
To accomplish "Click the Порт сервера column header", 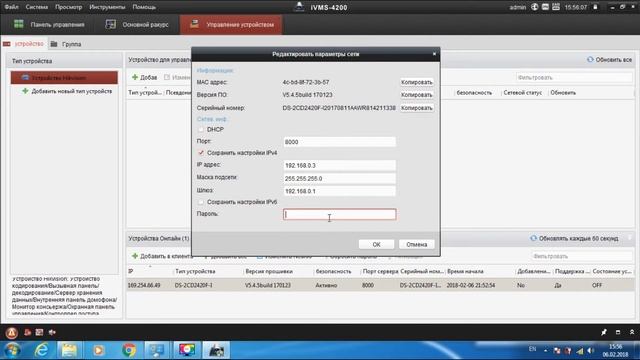I will tap(380, 271).
